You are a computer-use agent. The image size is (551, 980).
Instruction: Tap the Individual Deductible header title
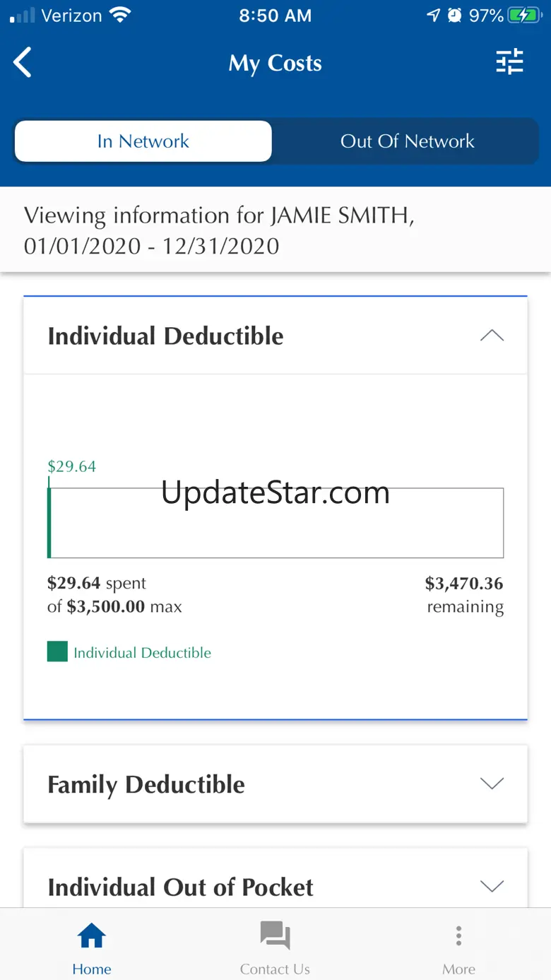pyautogui.click(x=165, y=336)
